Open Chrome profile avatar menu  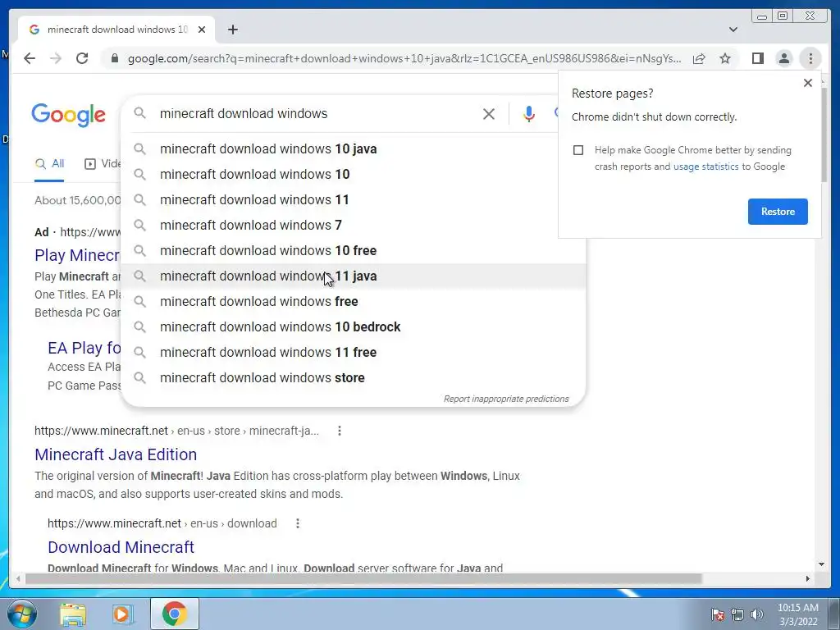tap(783, 58)
